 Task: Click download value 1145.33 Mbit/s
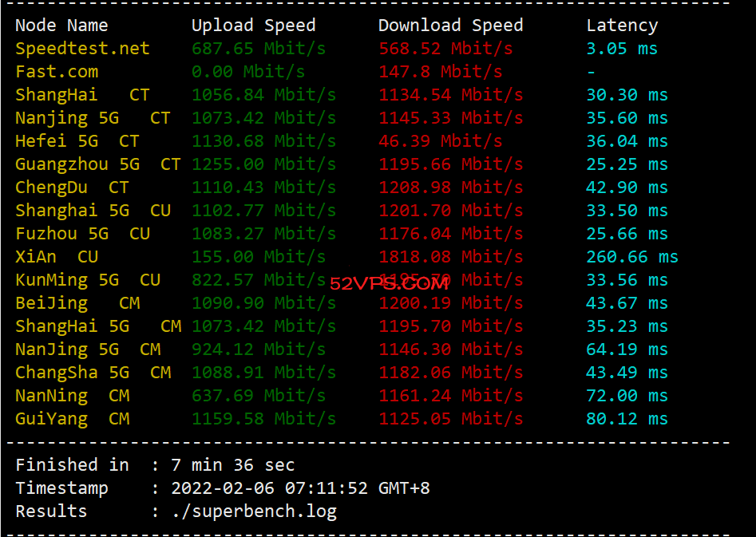pyautogui.click(x=451, y=118)
